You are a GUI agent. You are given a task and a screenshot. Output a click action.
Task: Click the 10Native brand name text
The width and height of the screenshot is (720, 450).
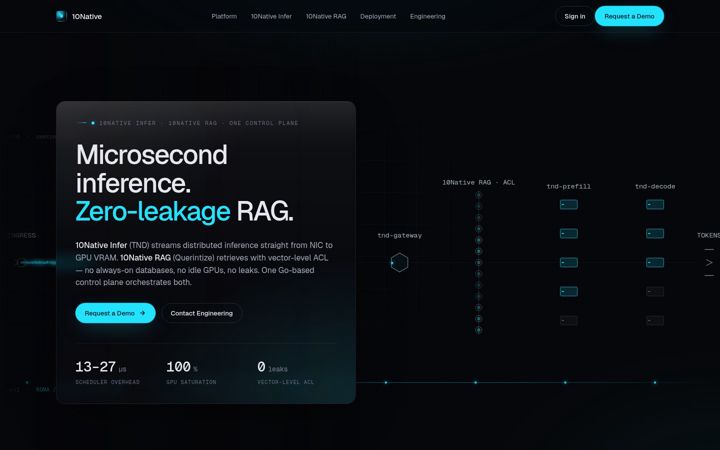pyautogui.click(x=87, y=17)
